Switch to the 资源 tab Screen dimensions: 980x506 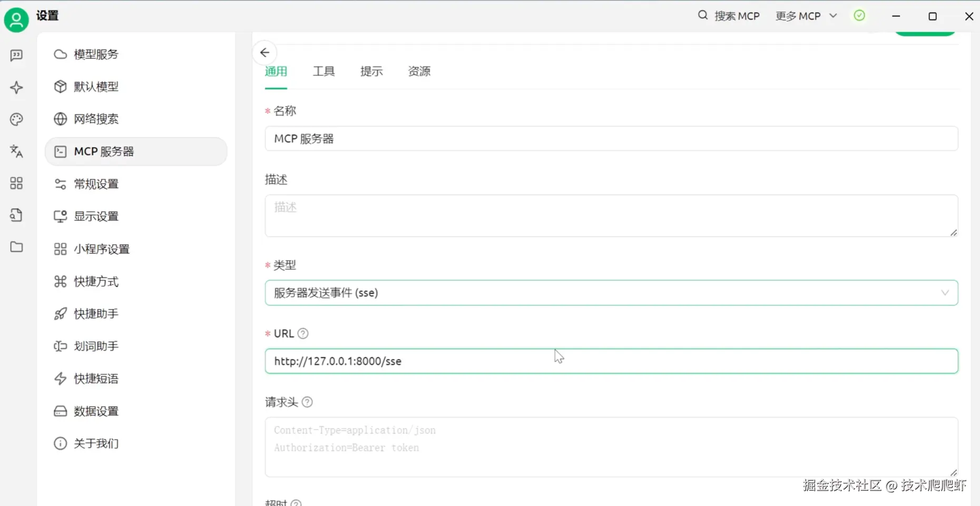419,72
